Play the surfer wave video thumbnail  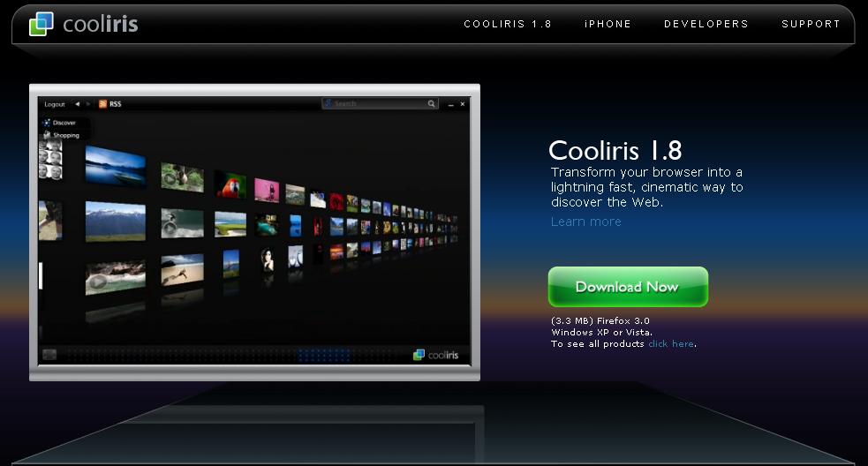[182, 223]
